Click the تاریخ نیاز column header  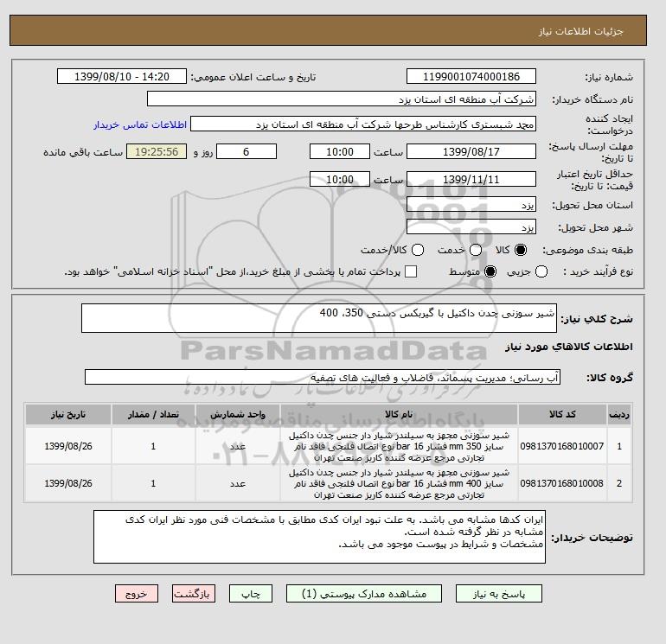coord(68,414)
